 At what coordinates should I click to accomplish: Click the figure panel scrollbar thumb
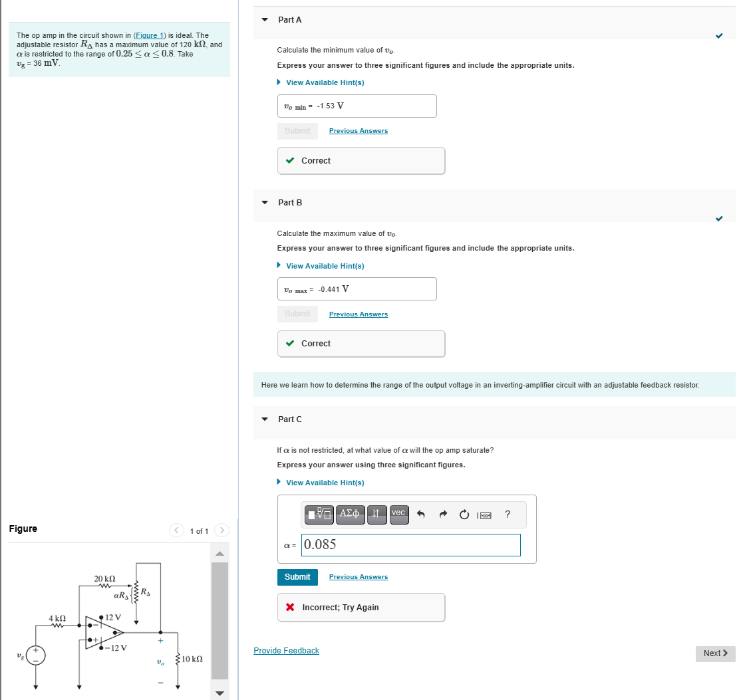(x=220, y=621)
